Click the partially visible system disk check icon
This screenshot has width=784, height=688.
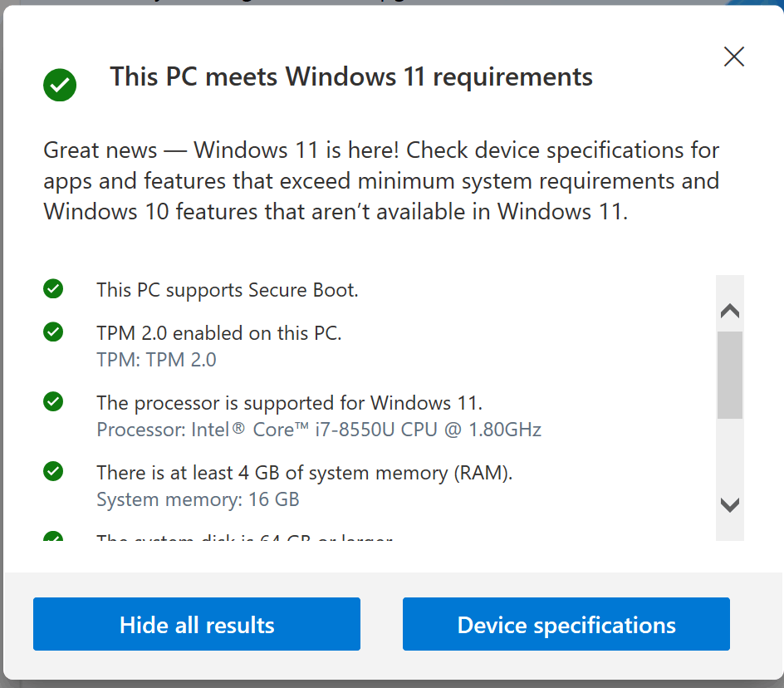coord(53,536)
